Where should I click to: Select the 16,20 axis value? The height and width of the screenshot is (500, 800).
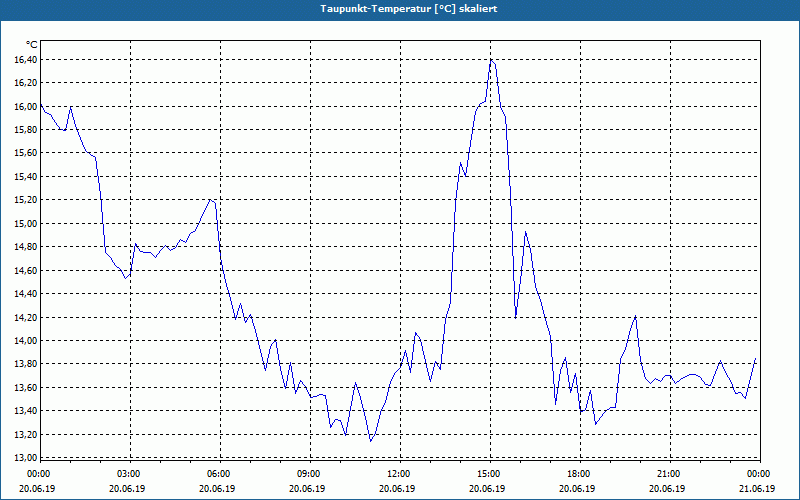25,83
